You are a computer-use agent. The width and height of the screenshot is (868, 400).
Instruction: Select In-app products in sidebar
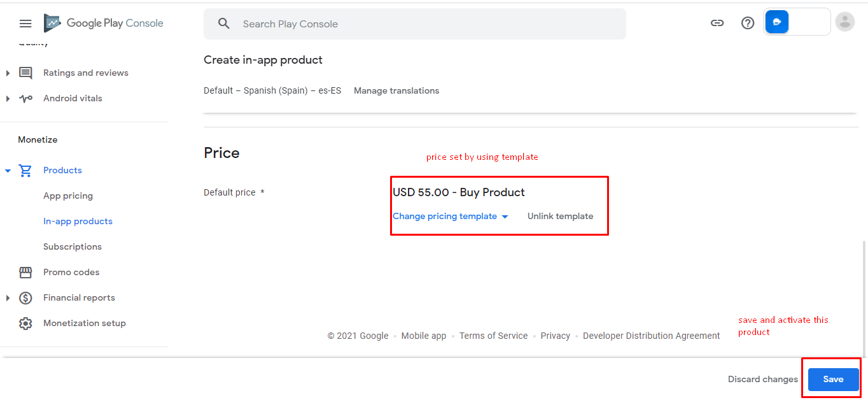click(78, 222)
